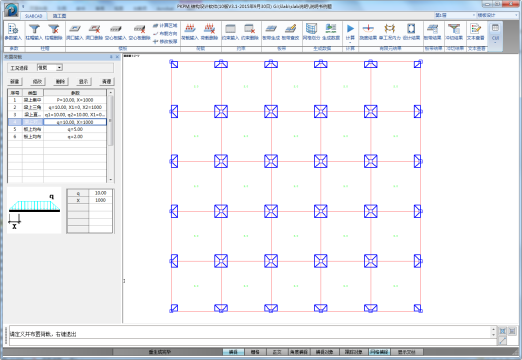Viewport: 522px width, 360px height.
Task: Click pencil icon right of command line
Action: (503, 341)
